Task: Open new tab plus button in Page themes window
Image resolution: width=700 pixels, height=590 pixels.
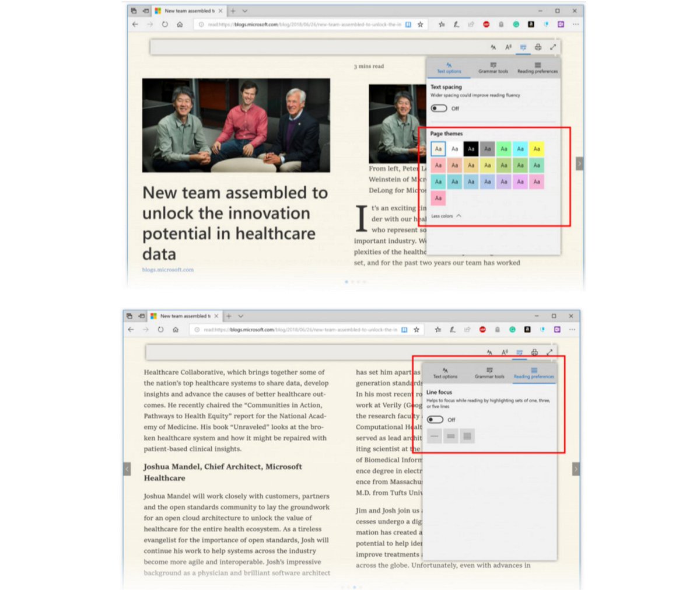Action: click(x=233, y=11)
